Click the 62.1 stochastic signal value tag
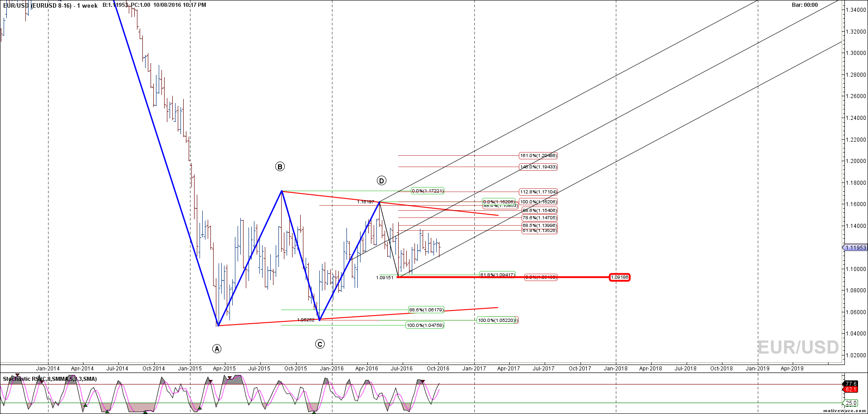 851,389
